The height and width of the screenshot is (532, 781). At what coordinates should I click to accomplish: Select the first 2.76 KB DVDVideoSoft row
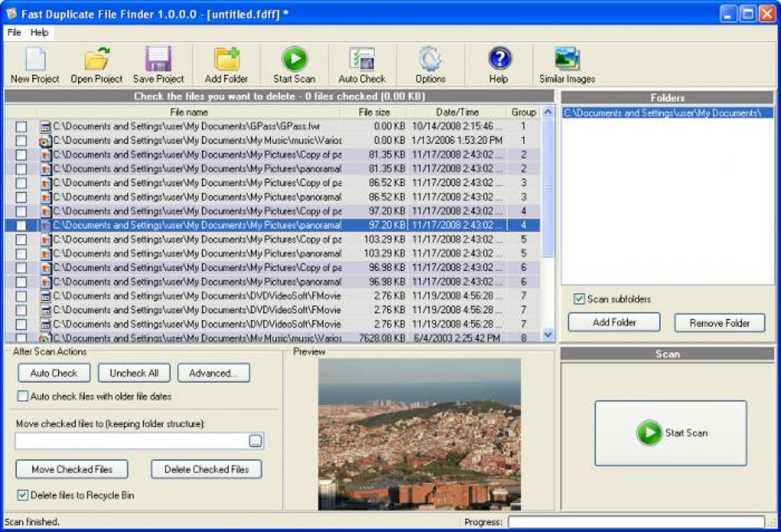pyautogui.click(x=273, y=296)
